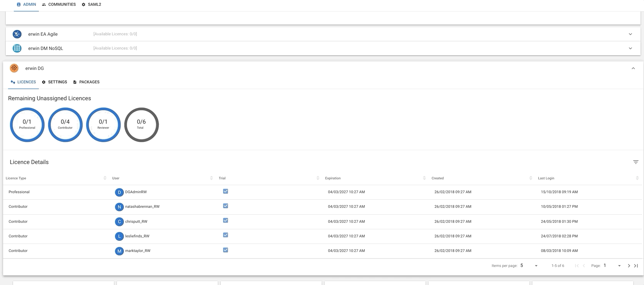Image resolution: width=644 pixels, height=285 pixels.
Task: Collapse the erwin DG panel
Action: pos(633,68)
